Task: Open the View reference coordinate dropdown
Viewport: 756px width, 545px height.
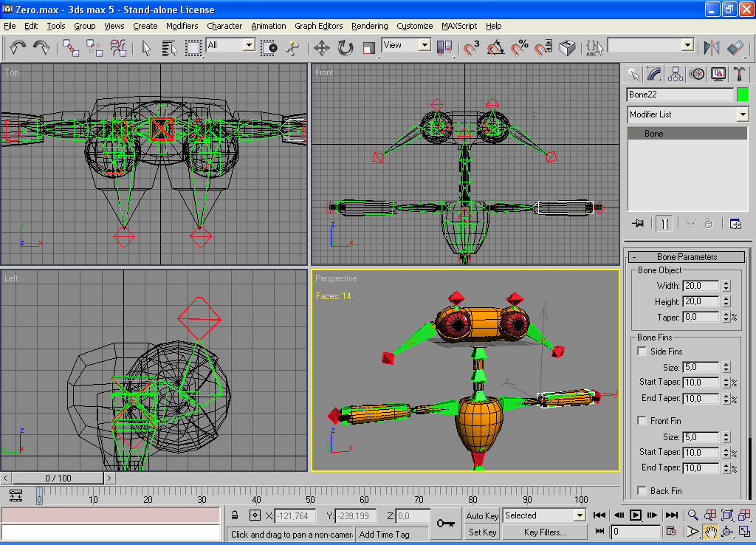Action: (x=425, y=46)
